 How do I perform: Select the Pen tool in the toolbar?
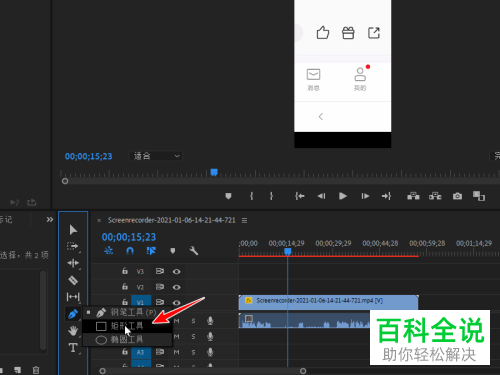73,314
